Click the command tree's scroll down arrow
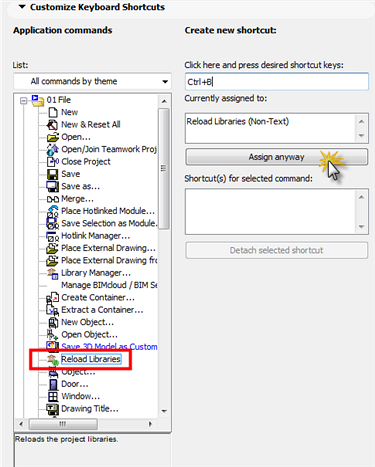This screenshot has height=467, width=375. click(x=164, y=411)
